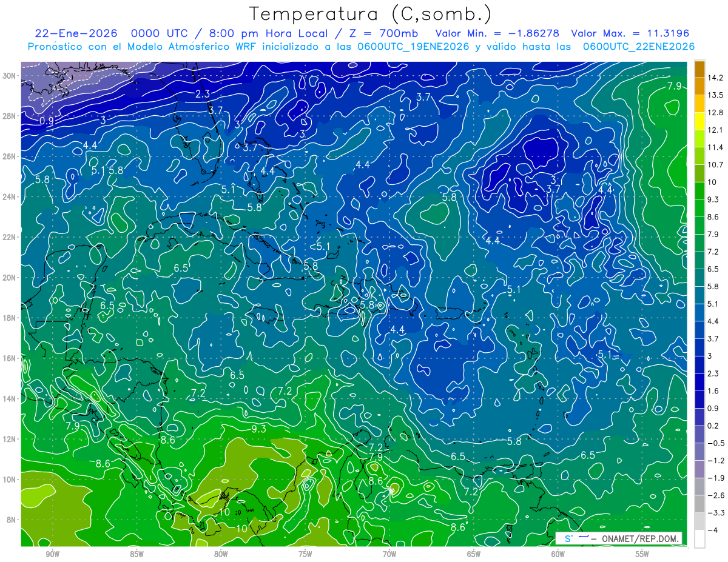Click the 0.2 label on the color scale
The width and height of the screenshot is (728, 562).
(713, 425)
